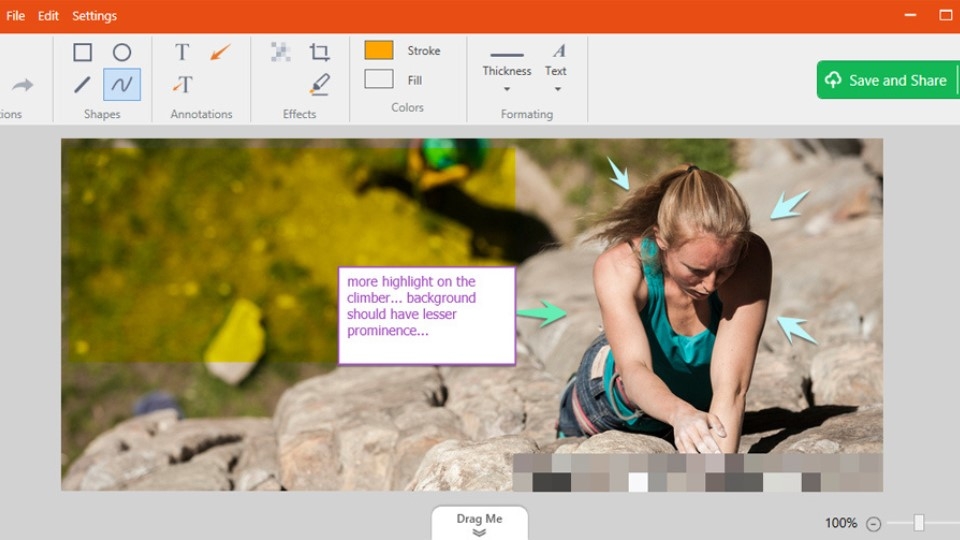Activate the crop tool
Screen dimensions: 960x540
(320, 52)
